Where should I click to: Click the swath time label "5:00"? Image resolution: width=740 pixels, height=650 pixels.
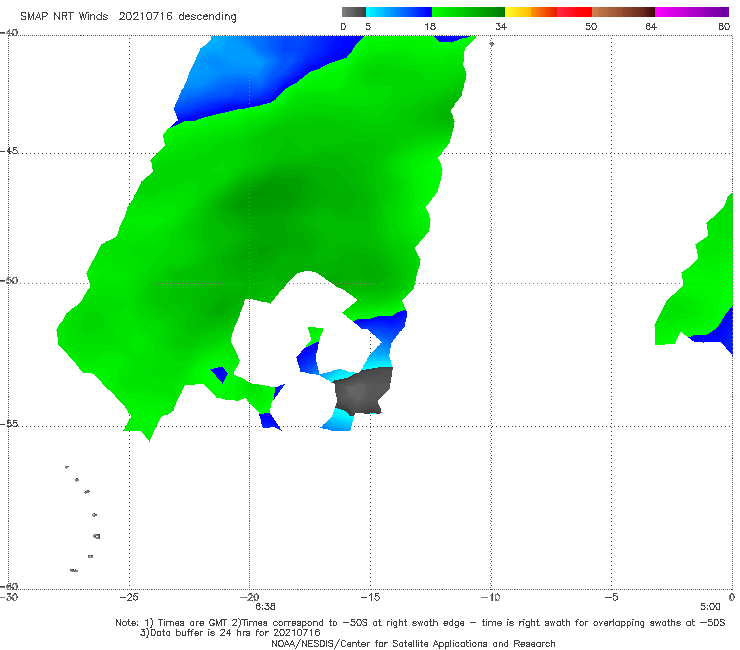click(710, 607)
